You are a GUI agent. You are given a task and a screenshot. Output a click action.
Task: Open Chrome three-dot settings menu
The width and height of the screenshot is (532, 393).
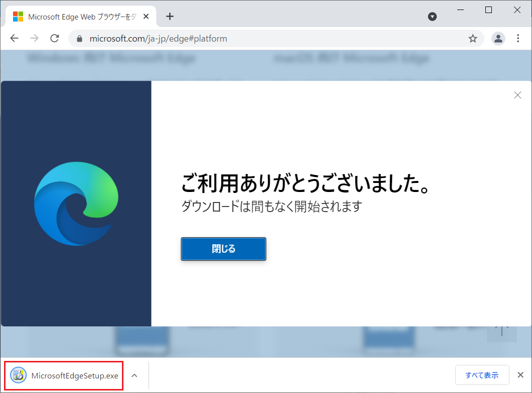tap(518, 38)
